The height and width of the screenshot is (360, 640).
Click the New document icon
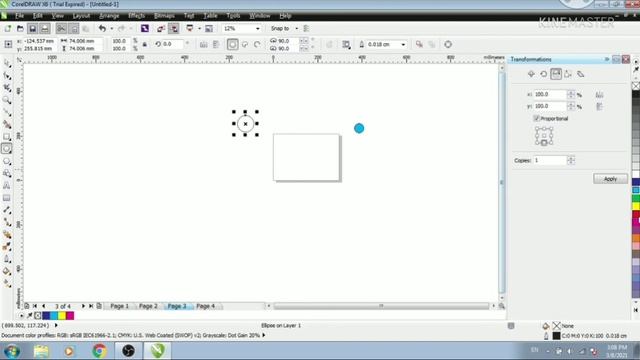coord(8,29)
